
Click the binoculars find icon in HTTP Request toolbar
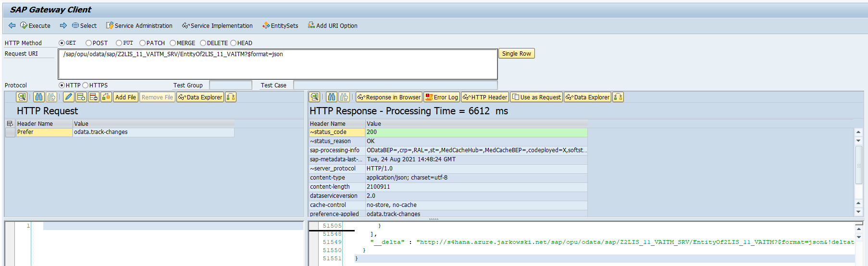(x=39, y=97)
